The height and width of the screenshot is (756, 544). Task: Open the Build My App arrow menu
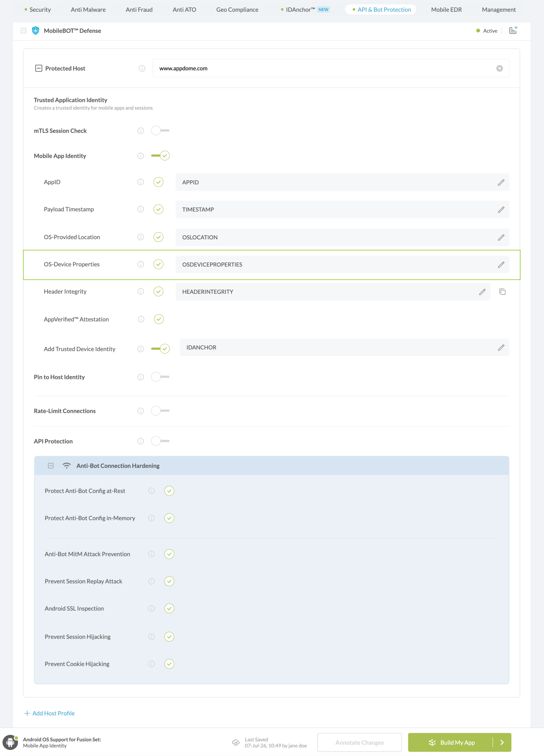(x=502, y=742)
